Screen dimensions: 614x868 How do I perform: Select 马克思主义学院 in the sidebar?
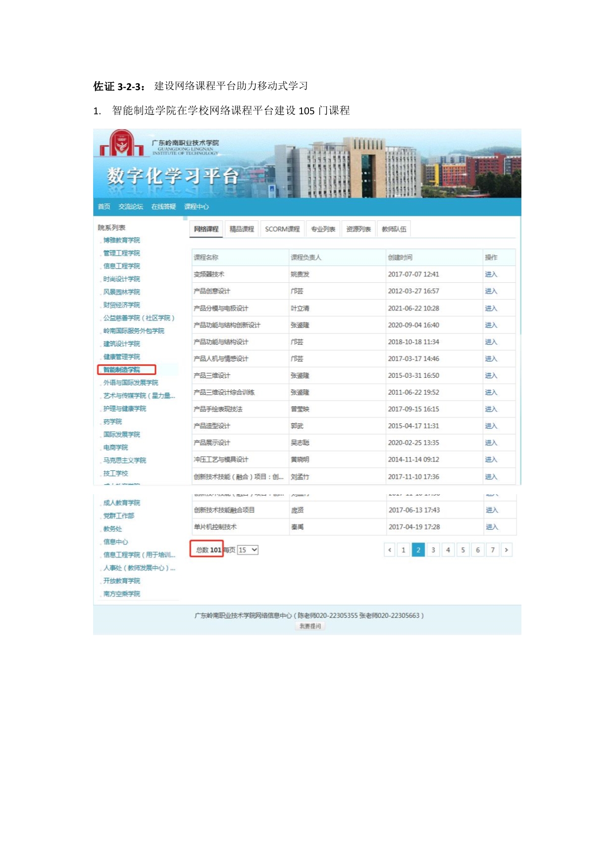[x=125, y=460]
